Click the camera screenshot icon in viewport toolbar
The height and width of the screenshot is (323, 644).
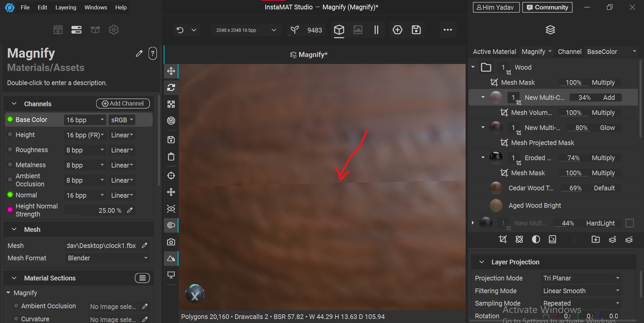(x=171, y=242)
